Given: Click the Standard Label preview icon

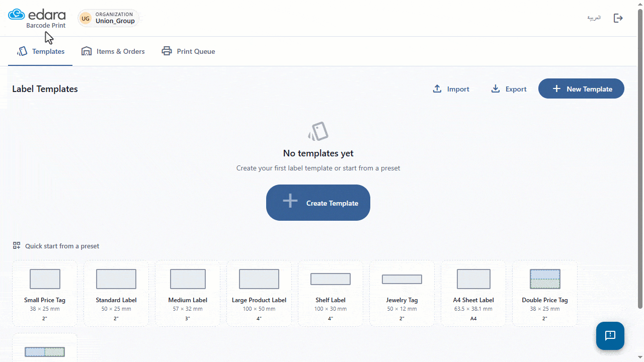Looking at the screenshot, I should pos(116,279).
